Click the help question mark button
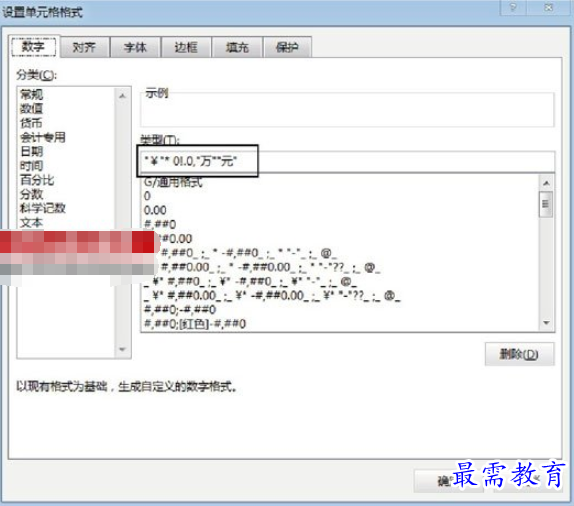This screenshot has height=506, width=574. point(513,7)
